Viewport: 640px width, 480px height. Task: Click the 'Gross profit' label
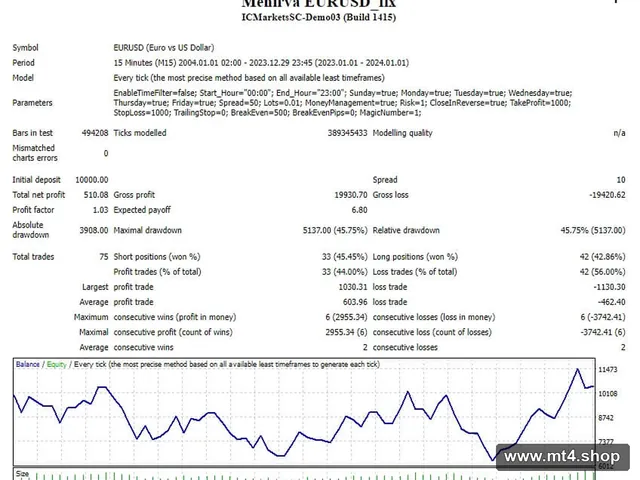[134, 195]
